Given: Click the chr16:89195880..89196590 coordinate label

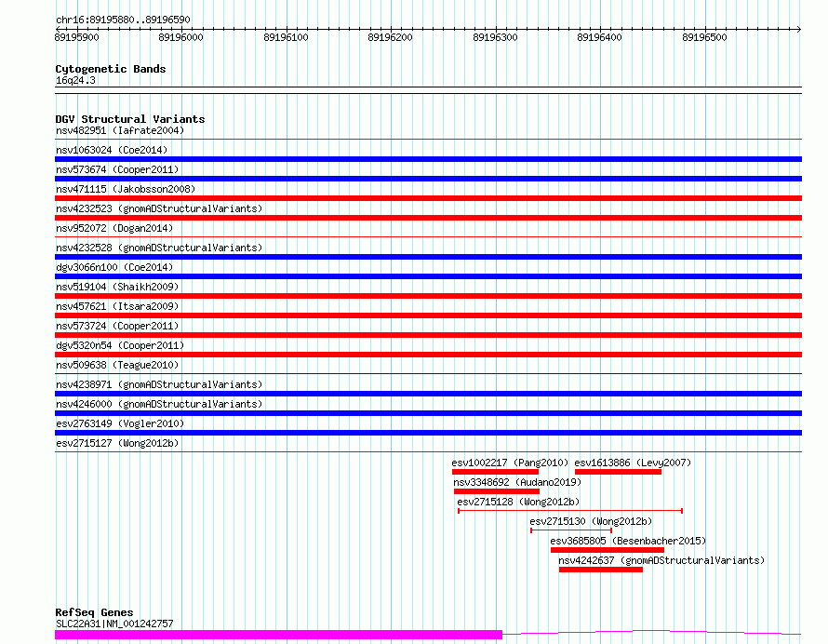Looking at the screenshot, I should [x=123, y=20].
